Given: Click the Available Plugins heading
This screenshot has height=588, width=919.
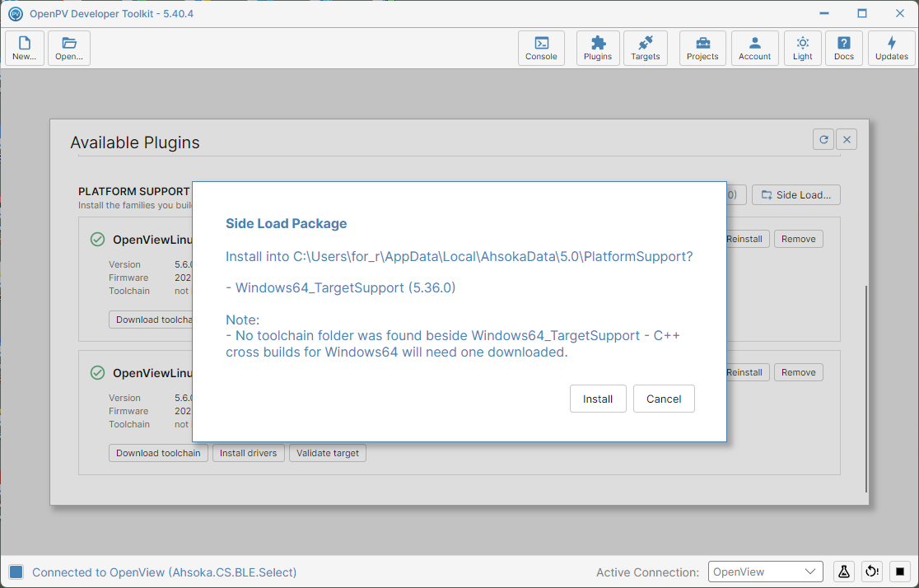Looking at the screenshot, I should click(135, 142).
